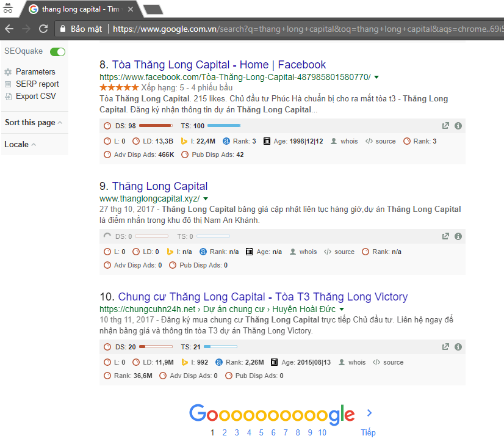This screenshot has width=504, height=444.
Task: Go to search results page 10
Action: pyautogui.click(x=322, y=433)
